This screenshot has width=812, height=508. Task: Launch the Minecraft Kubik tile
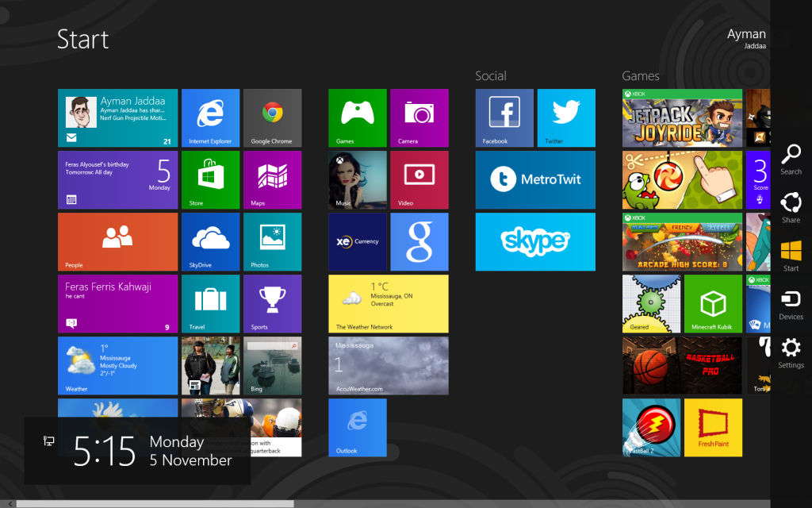713,304
